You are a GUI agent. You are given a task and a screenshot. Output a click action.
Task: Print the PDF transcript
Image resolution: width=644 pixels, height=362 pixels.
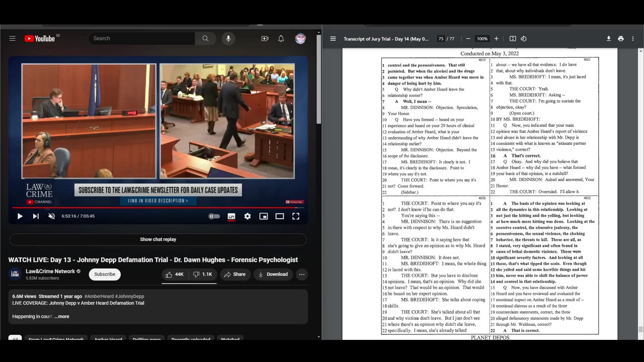click(x=621, y=39)
